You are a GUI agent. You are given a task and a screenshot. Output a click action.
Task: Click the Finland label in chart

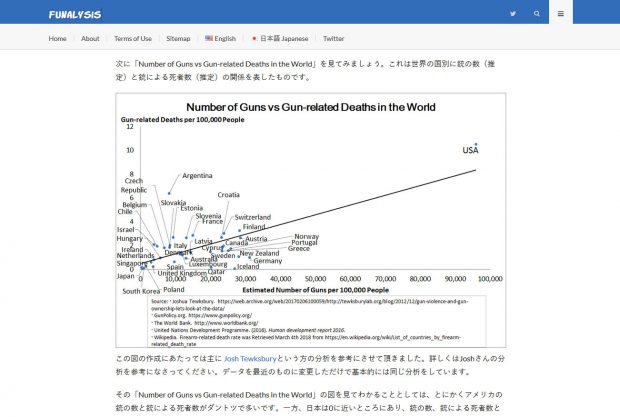(254, 226)
